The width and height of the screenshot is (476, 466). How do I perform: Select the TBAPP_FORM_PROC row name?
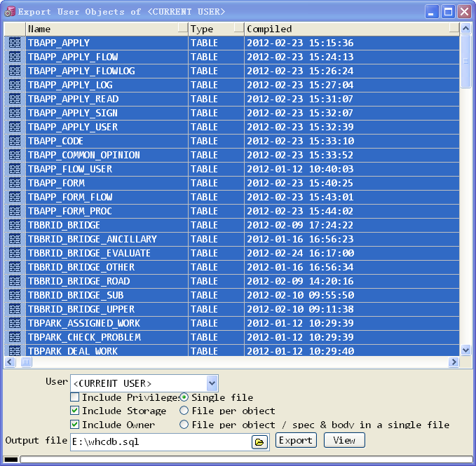70,211
